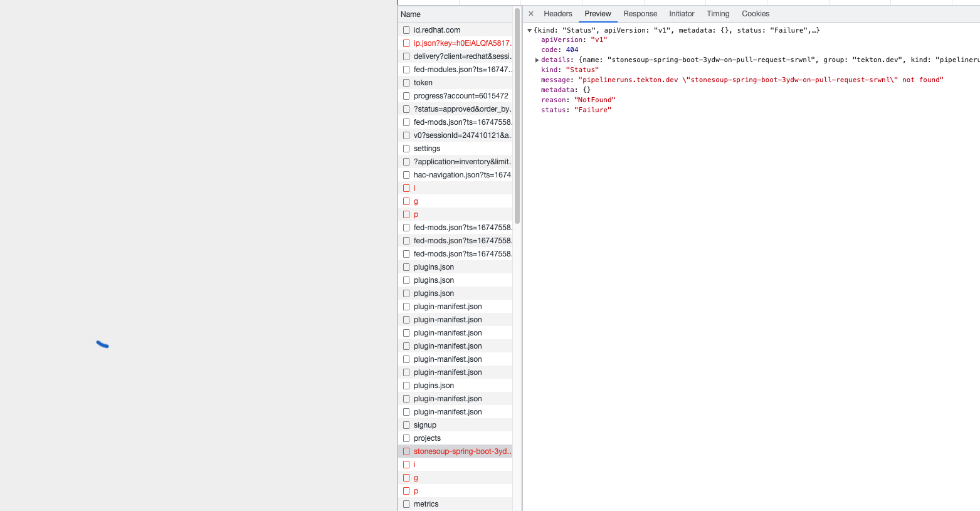Click the id.redhat.com request file icon
This screenshot has width=980, height=511.
406,30
